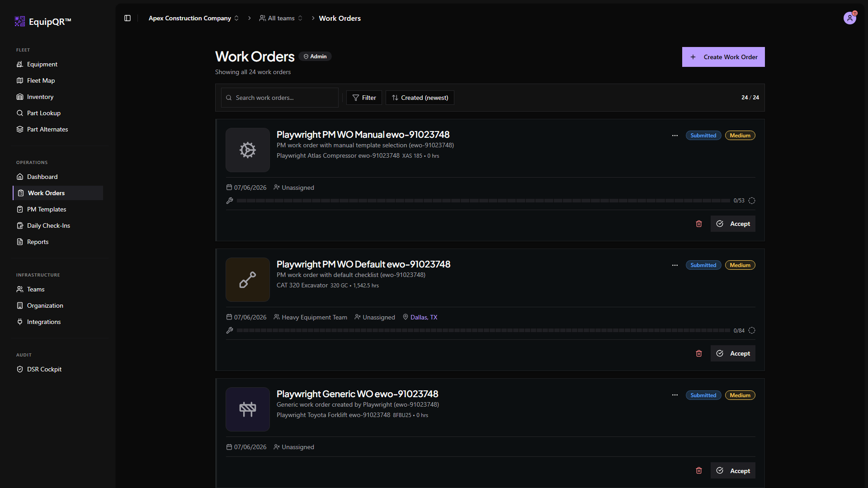This screenshot has height=488, width=868.
Task: Click the compressor gear thumbnail icon
Action: (x=248, y=150)
